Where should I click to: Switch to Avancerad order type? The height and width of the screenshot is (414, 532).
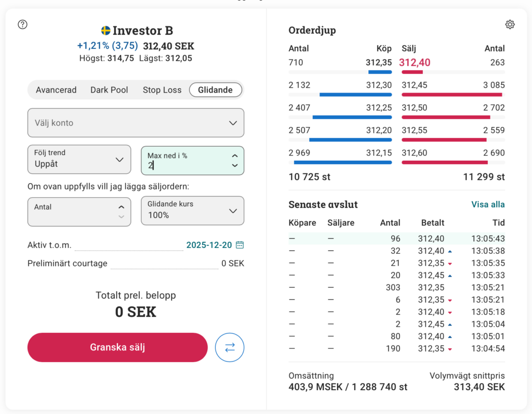click(56, 90)
